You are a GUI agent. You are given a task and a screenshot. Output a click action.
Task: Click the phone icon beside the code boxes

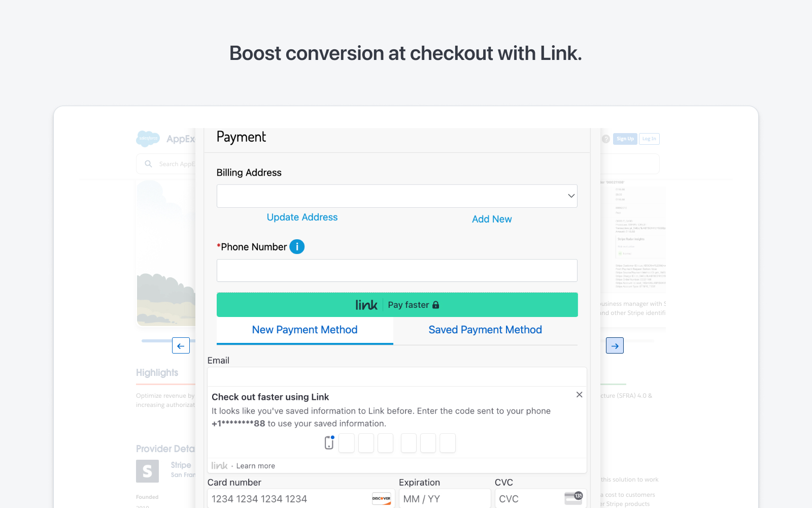tap(328, 443)
